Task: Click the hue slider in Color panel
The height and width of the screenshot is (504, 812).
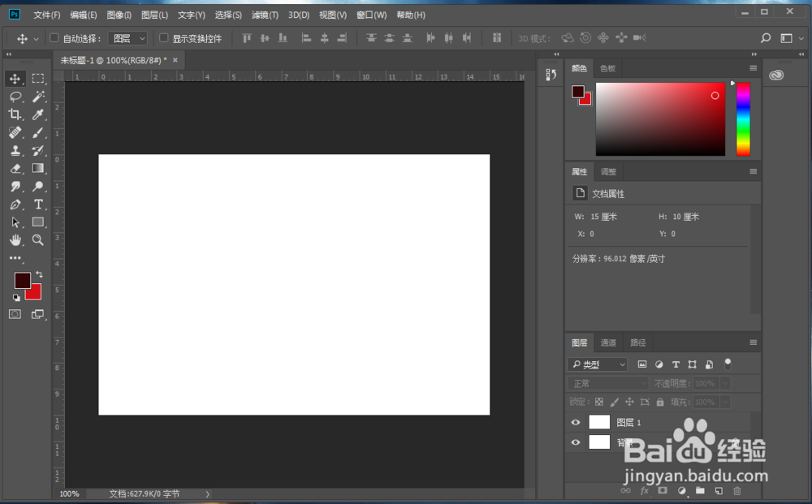Action: [743, 119]
